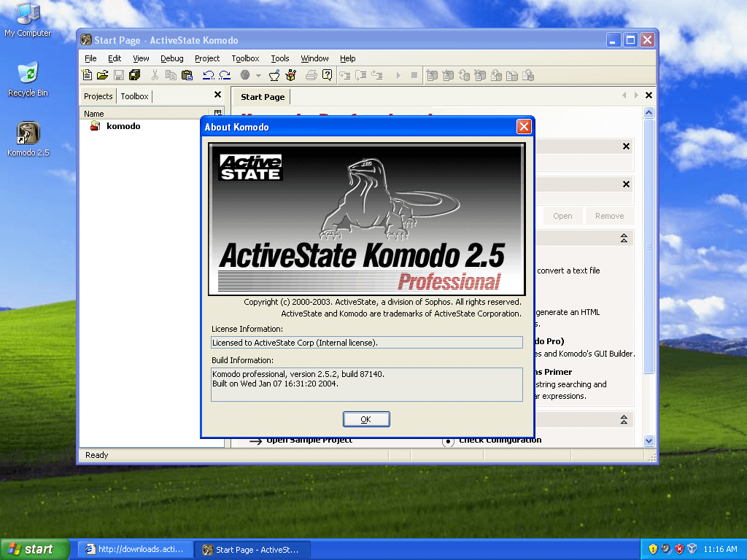Image resolution: width=747 pixels, height=560 pixels.
Task: Click the rightmost source control toolbar icon
Action: tap(528, 75)
